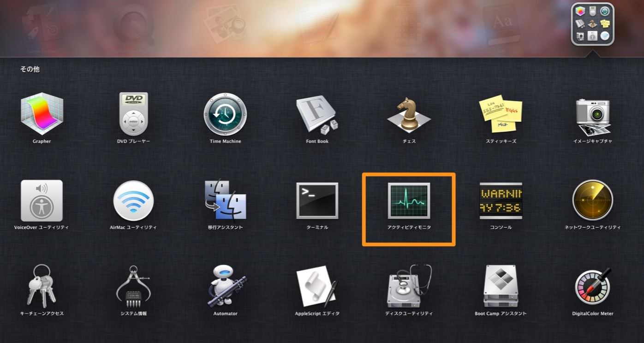Open AirMac ユーティリティ
The height and width of the screenshot is (343, 644).
coord(133,201)
